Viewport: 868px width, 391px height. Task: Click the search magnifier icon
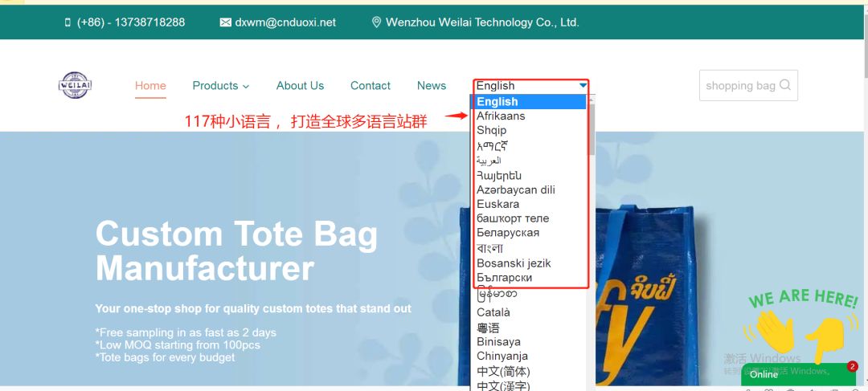[785, 85]
